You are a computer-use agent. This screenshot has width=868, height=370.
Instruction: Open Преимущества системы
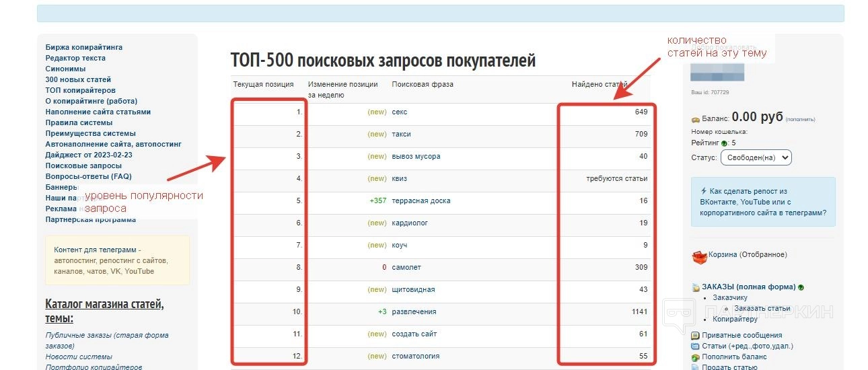89,133
